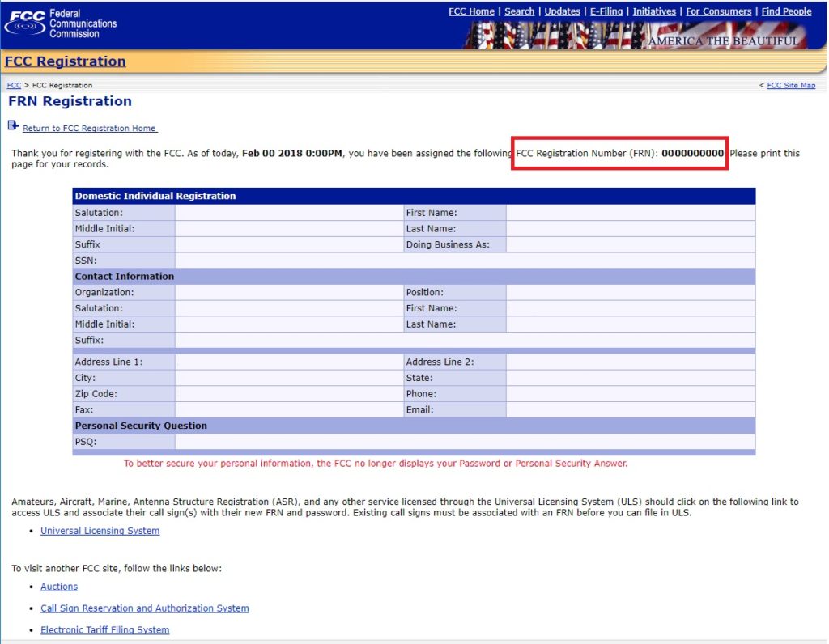Visit the Auctions site link

(59, 587)
